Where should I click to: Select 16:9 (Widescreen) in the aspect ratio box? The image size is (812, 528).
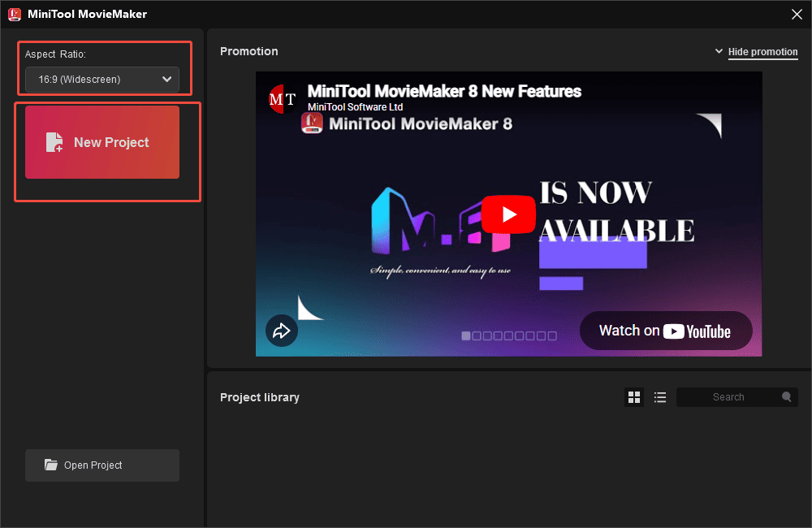tap(101, 79)
